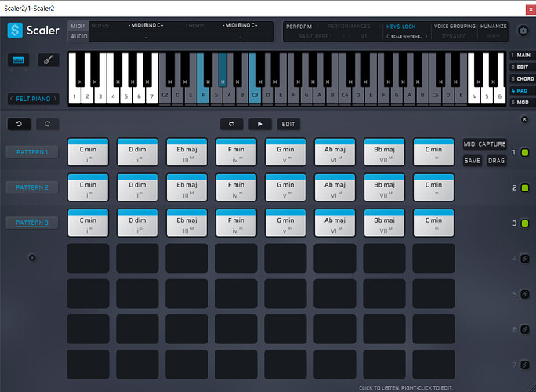Play the highlighted C3 key on piano
Viewport: 536px width, 392px height.
(255, 95)
